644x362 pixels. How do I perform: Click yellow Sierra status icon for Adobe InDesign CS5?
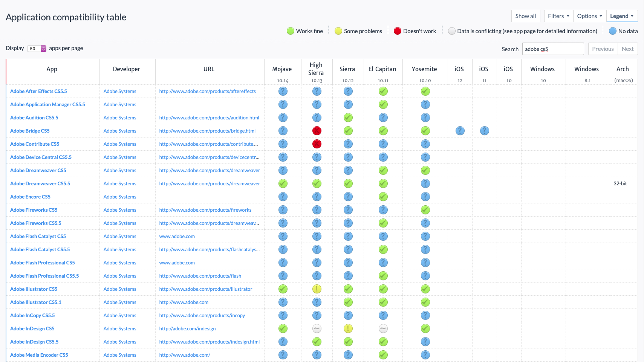(348, 328)
